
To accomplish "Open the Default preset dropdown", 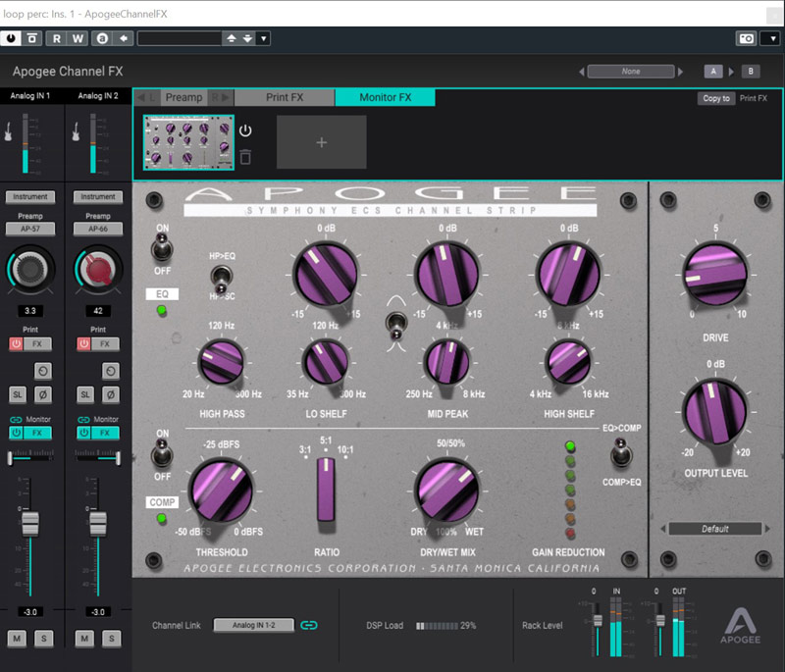I will 714,528.
